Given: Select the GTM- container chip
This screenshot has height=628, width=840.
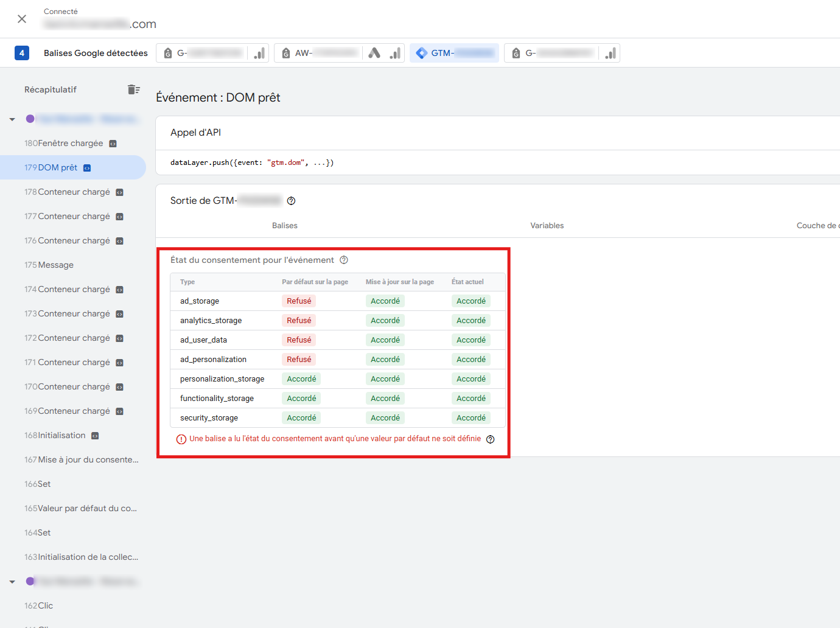Looking at the screenshot, I should coord(454,53).
